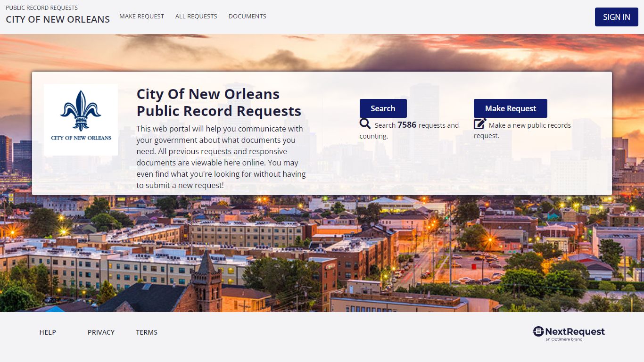Click the 'Make a new public records request' text

(x=522, y=131)
